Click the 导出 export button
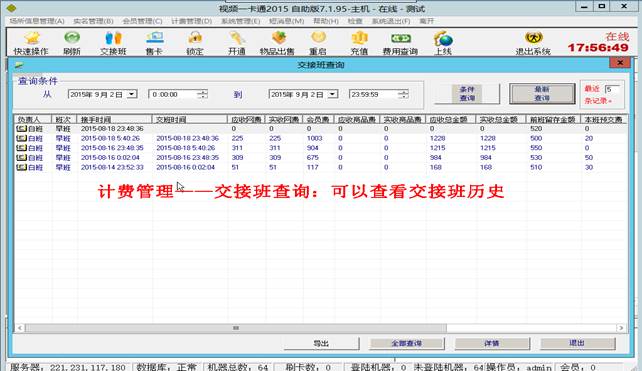 pos(321,344)
